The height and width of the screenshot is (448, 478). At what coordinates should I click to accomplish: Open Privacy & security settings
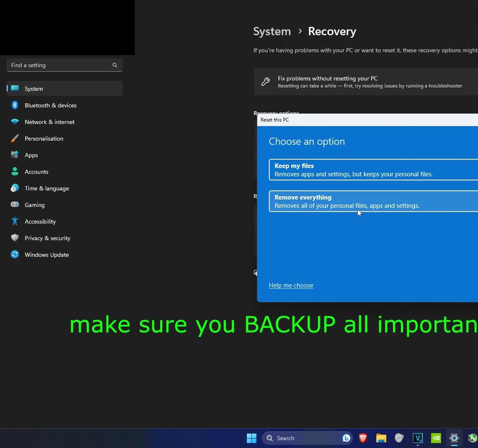tap(64, 238)
